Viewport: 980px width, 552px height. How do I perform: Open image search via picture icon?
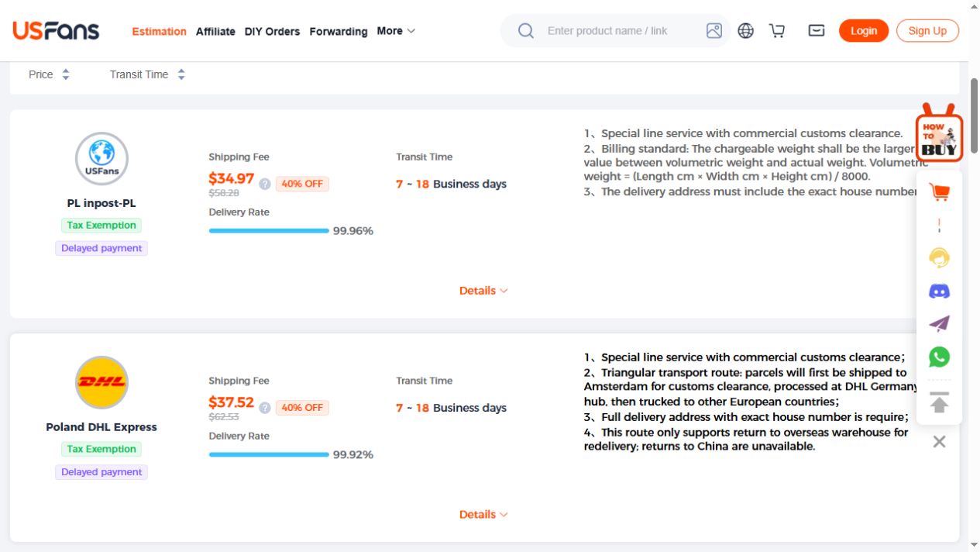pos(714,31)
